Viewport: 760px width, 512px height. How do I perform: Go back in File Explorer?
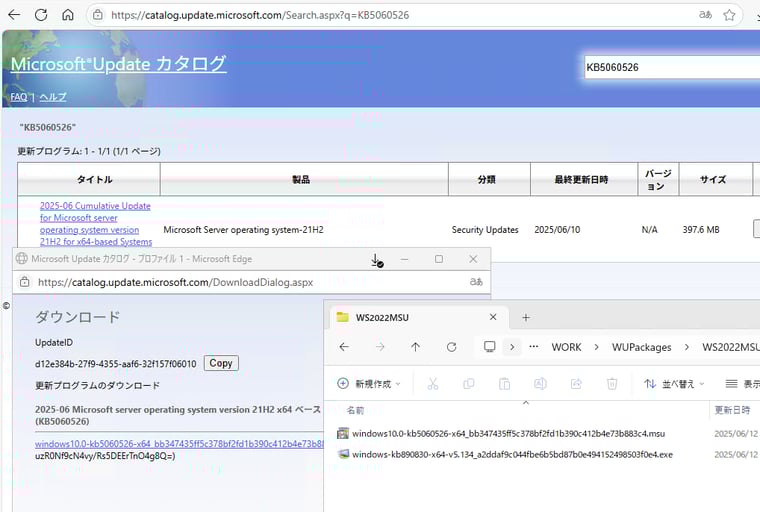click(x=344, y=347)
